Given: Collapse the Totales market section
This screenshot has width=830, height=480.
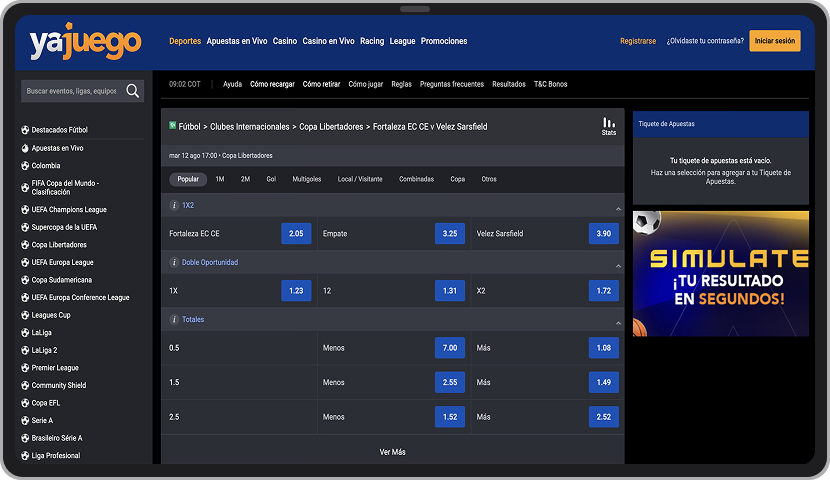Looking at the screenshot, I should (x=618, y=323).
